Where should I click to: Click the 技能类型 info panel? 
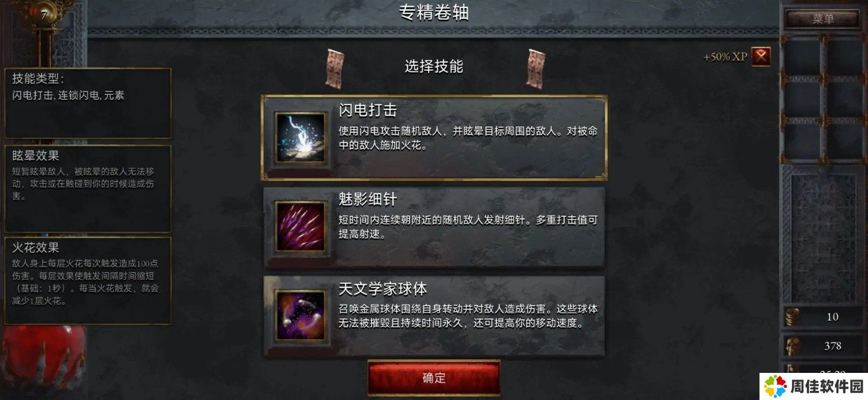point(88,103)
